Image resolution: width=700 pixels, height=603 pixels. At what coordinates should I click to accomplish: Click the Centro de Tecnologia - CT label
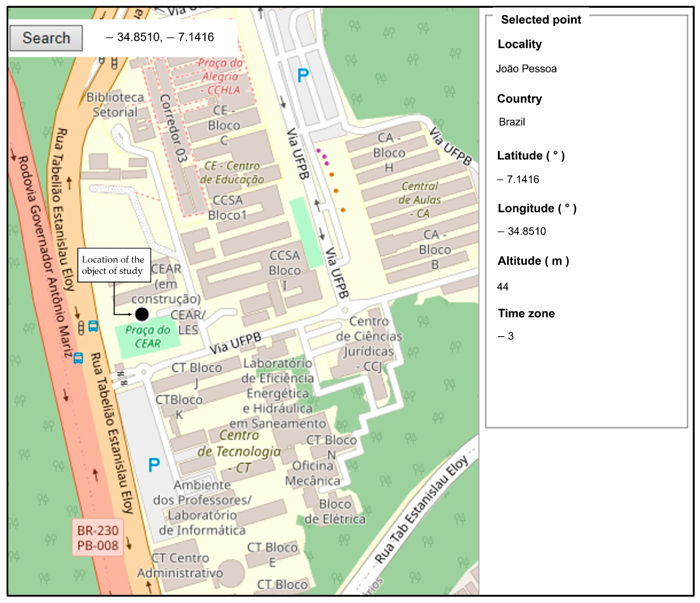click(239, 451)
